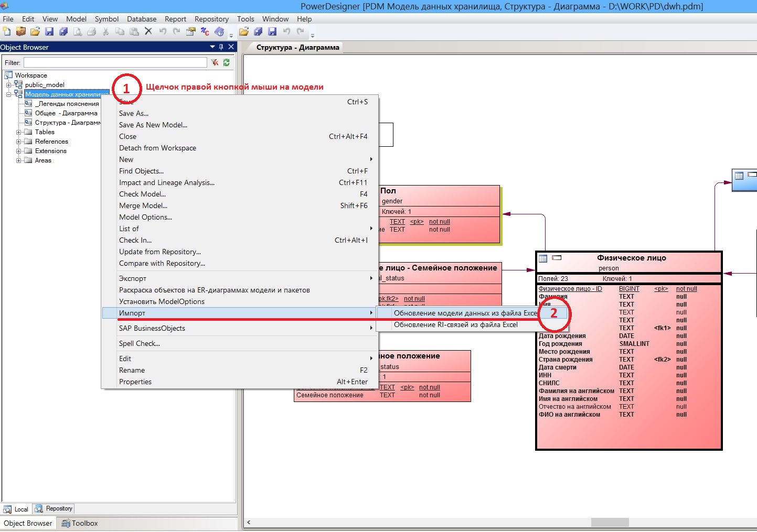
Task: Select Save As... in the context menu
Action: point(240,113)
